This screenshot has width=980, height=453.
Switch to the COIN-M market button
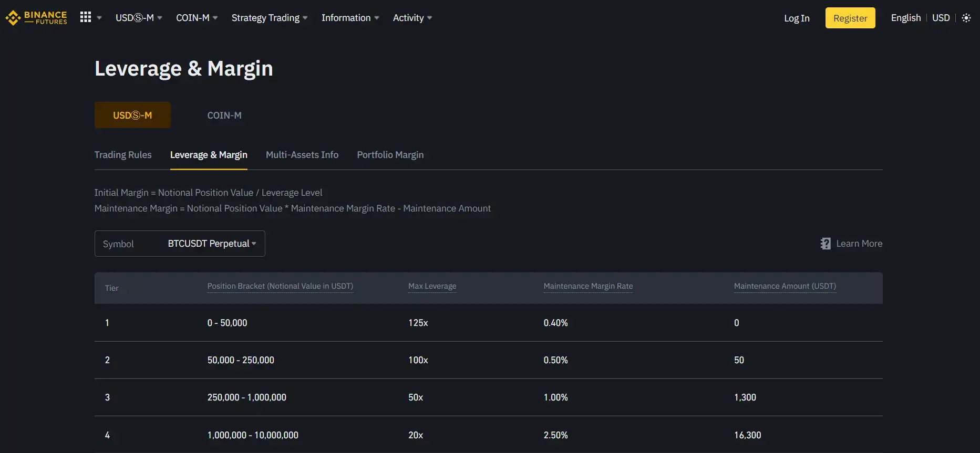(224, 115)
